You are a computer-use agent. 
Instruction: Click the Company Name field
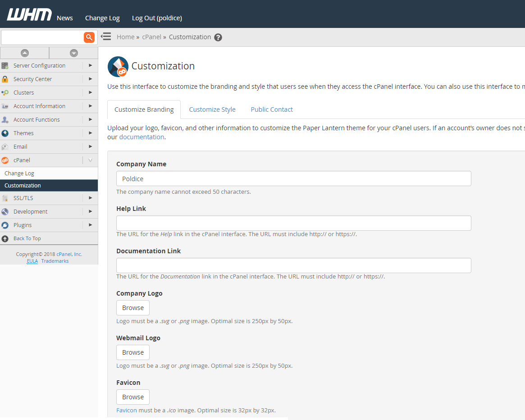[x=294, y=178]
